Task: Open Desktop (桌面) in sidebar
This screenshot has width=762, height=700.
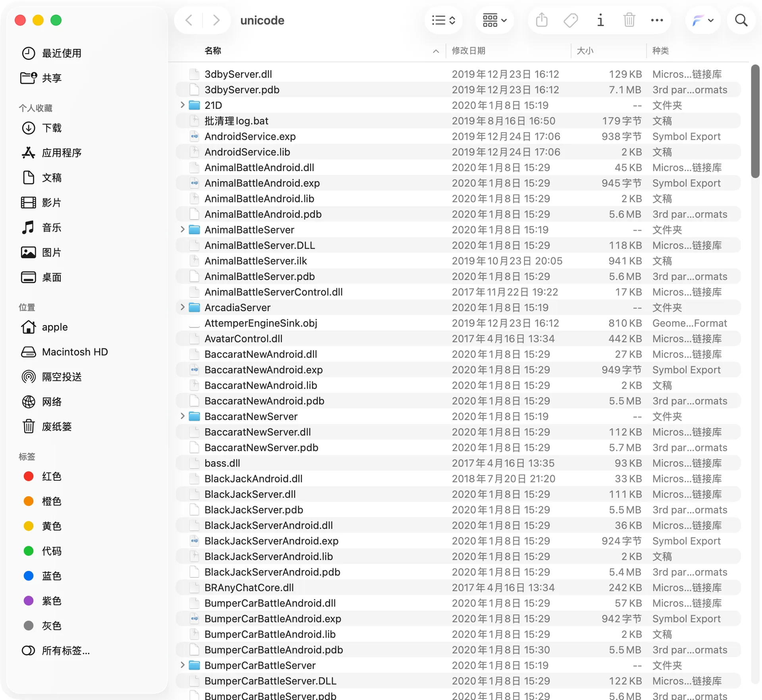Action: (42, 277)
